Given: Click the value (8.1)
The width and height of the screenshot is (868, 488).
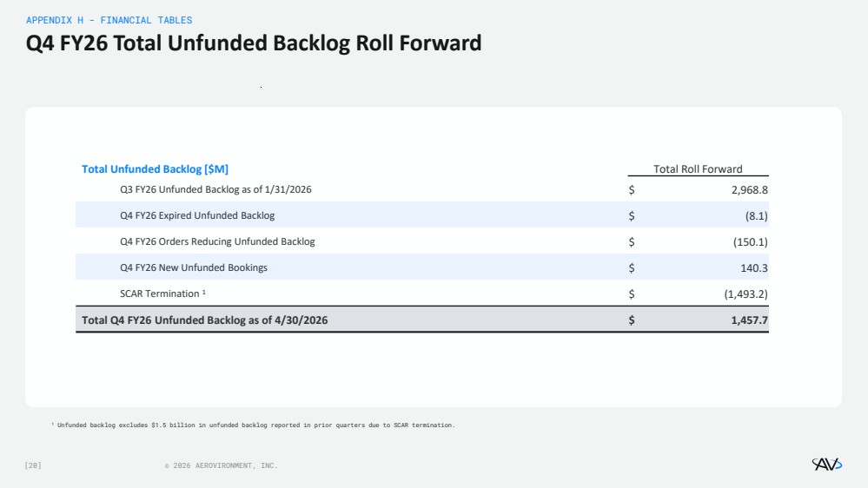Looking at the screenshot, I should pos(756,216).
